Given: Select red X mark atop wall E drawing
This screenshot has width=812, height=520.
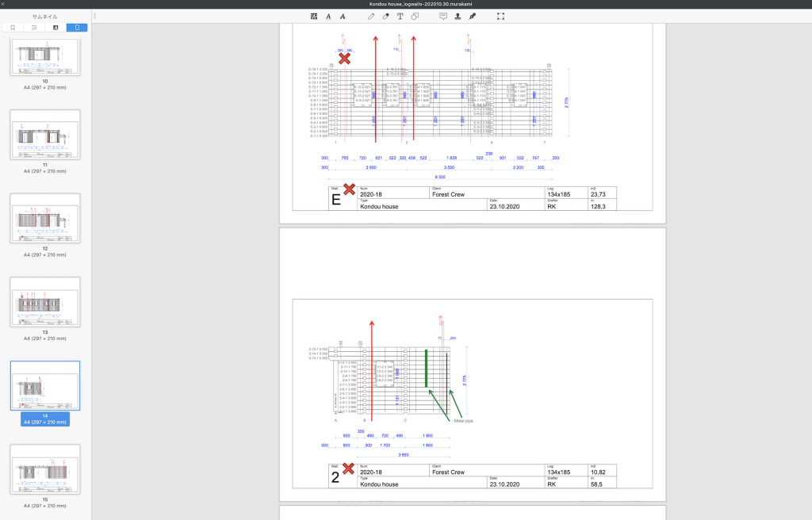Looking at the screenshot, I should click(x=344, y=59).
